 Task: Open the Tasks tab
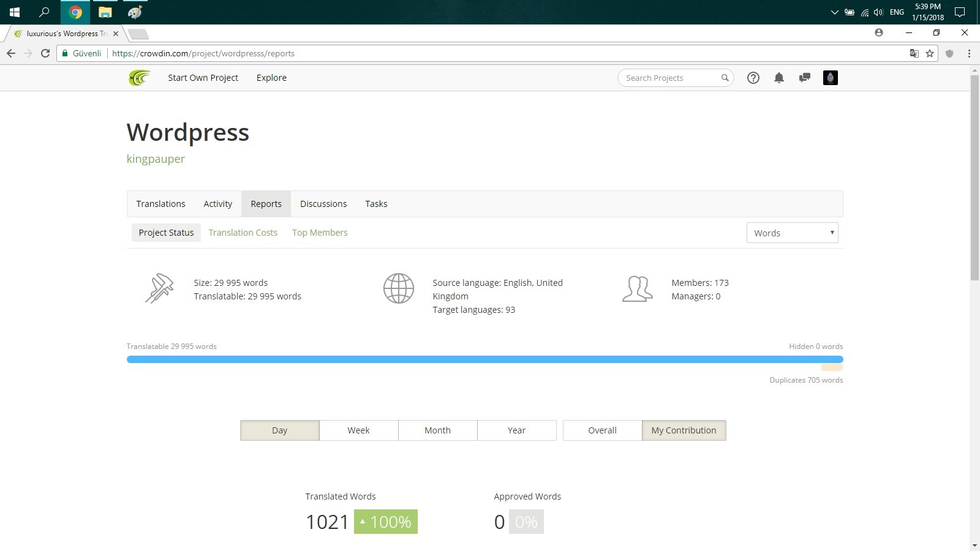[x=376, y=204]
